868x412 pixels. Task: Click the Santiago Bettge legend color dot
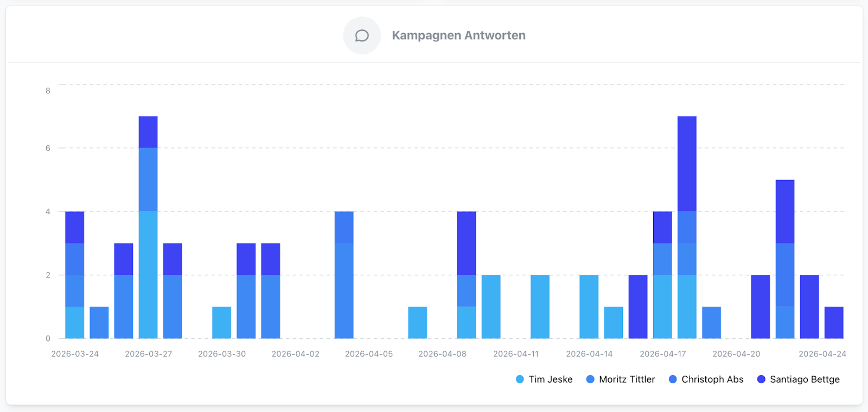(x=761, y=379)
